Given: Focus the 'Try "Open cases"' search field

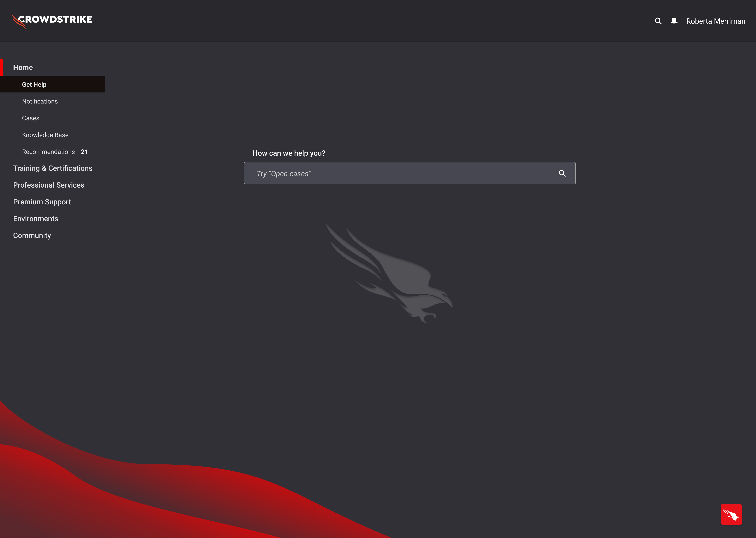Looking at the screenshot, I should coord(409,173).
